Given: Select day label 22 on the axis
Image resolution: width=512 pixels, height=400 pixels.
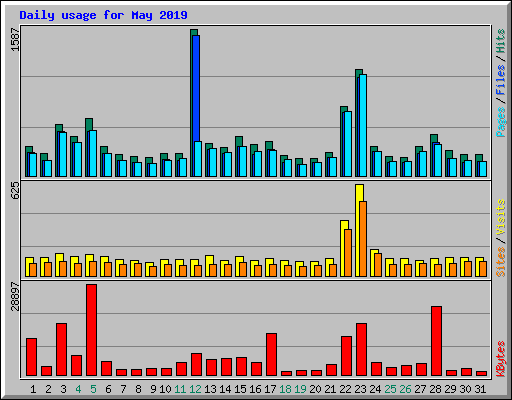Looking at the screenshot, I should (345, 389).
